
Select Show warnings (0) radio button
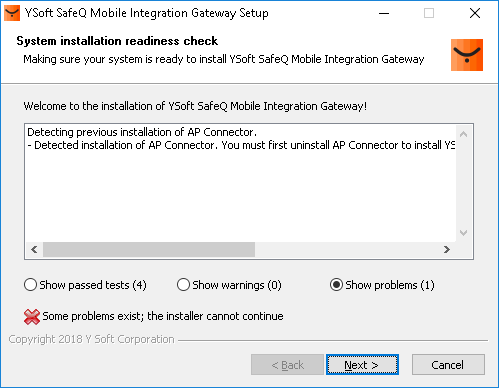click(x=183, y=285)
